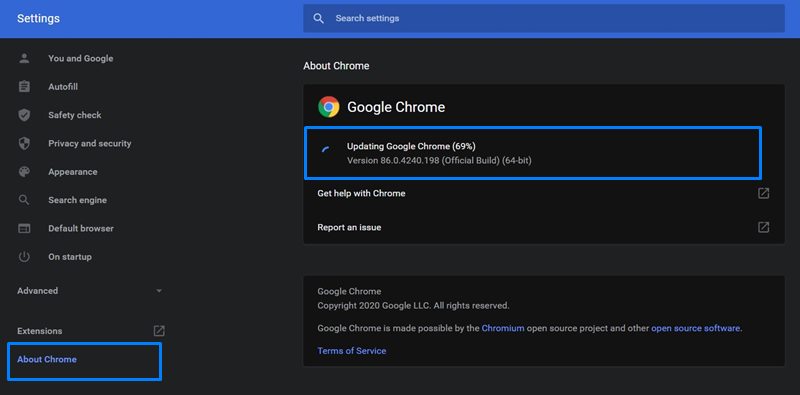Click the open-in-new icon for Get help with Chrome
Screen dimensions: 800x395
click(763, 193)
